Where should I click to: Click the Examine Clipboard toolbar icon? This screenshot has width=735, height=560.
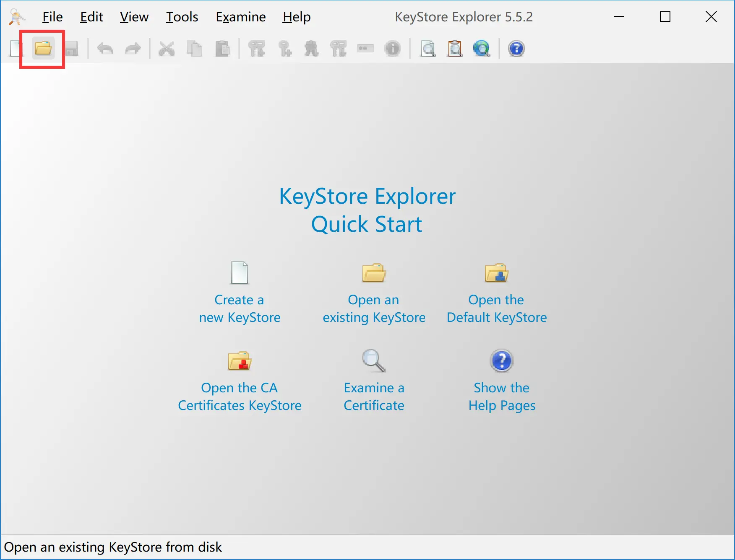pos(455,49)
